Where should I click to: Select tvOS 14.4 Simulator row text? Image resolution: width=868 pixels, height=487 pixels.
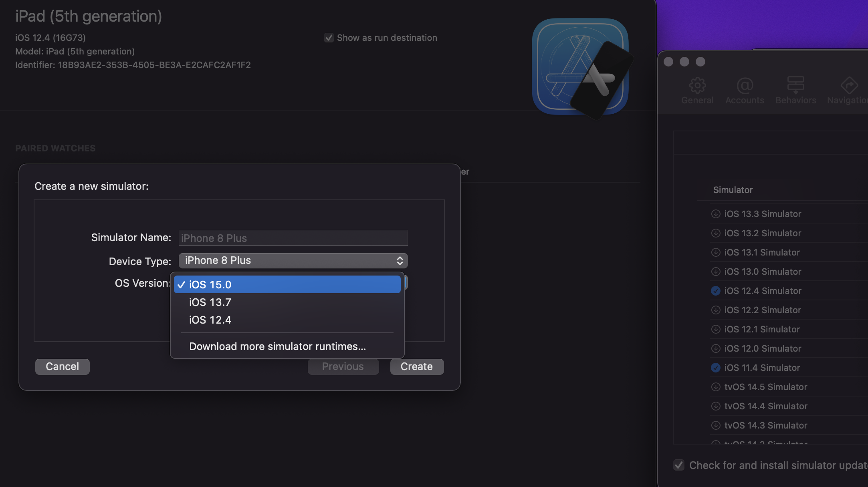coord(765,406)
